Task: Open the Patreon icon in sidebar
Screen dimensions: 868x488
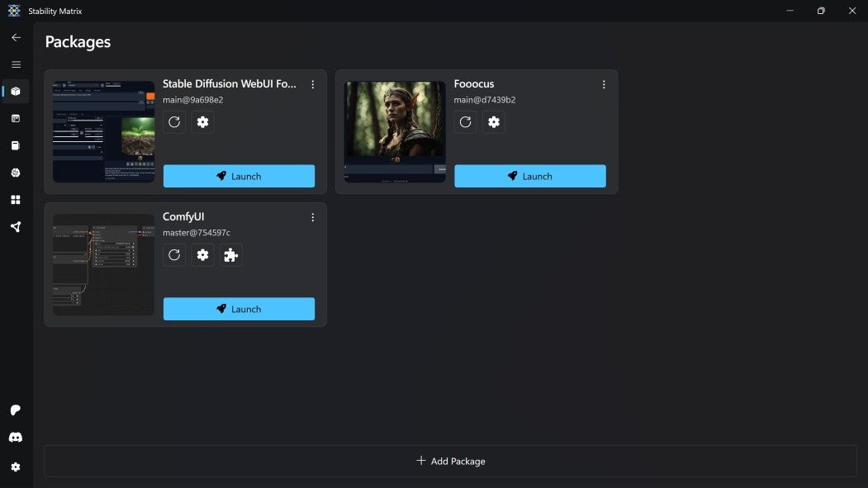Action: coord(16,410)
